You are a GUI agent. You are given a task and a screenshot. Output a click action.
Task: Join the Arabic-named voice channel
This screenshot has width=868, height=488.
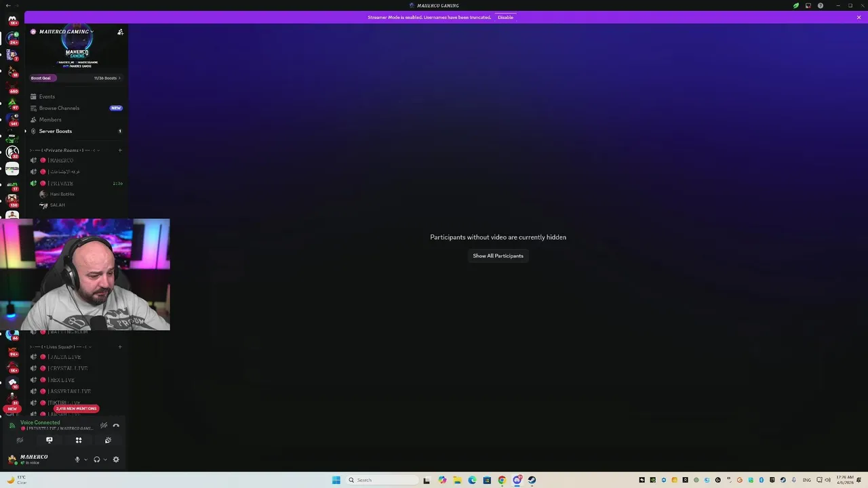tap(64, 171)
